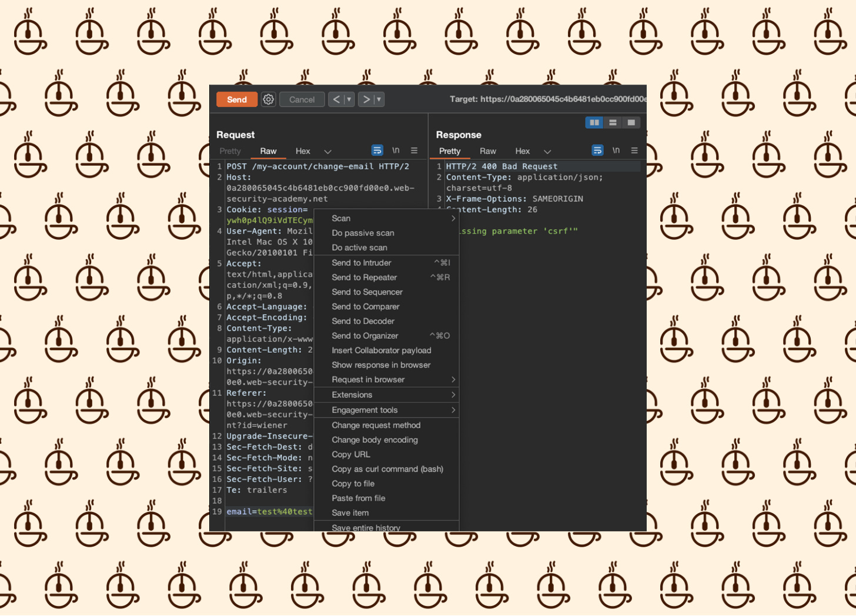Choose Copy URL
Screen dimensions: 856x616
(x=386, y=454)
